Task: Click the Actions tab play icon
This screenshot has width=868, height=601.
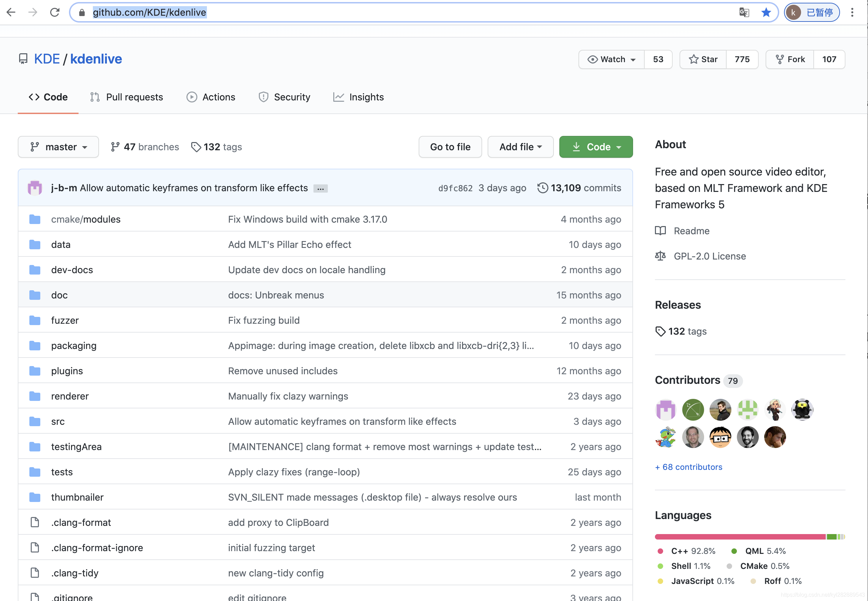Action: coord(192,97)
